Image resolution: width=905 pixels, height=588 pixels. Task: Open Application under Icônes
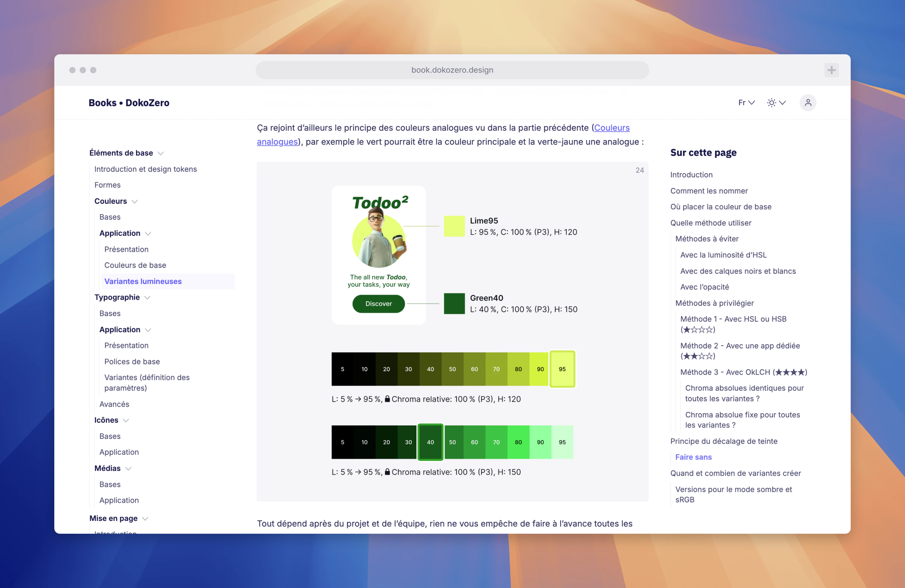tap(119, 452)
